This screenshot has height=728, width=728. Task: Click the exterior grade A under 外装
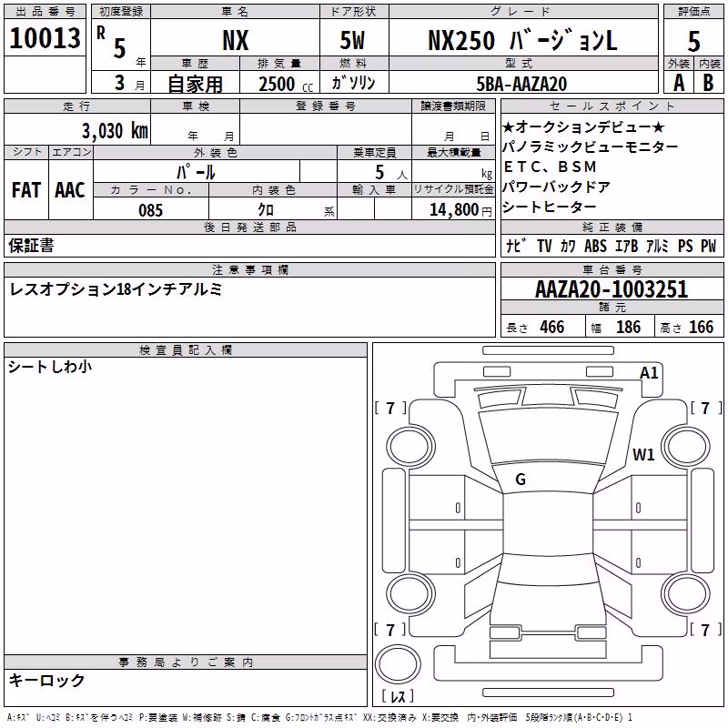pyautogui.click(x=679, y=83)
